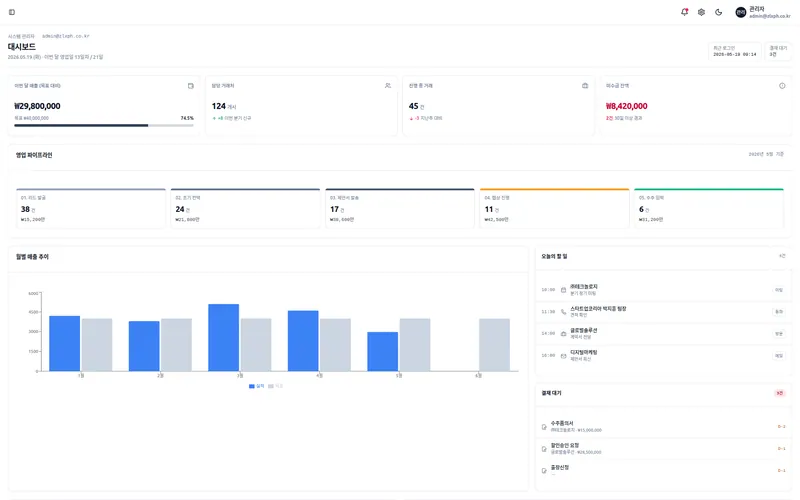
Task: Click the tag button on the 10:00 task
Action: tap(779, 290)
